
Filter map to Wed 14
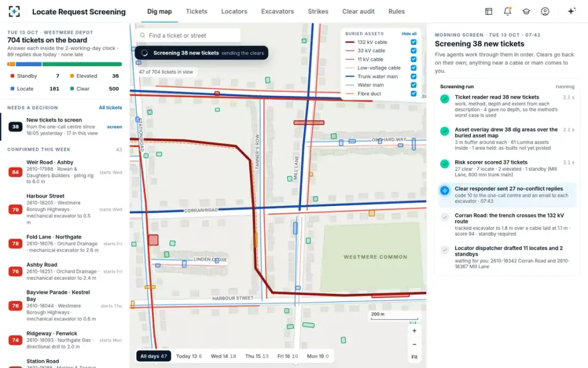point(223,356)
